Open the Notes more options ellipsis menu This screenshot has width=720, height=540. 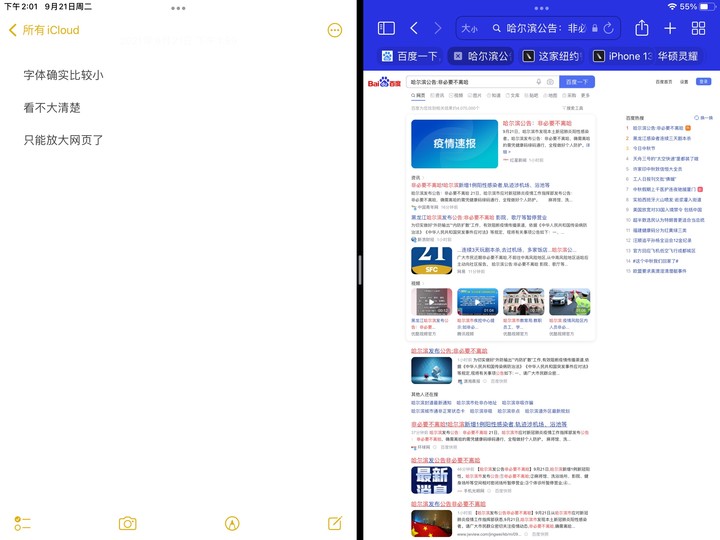335,30
